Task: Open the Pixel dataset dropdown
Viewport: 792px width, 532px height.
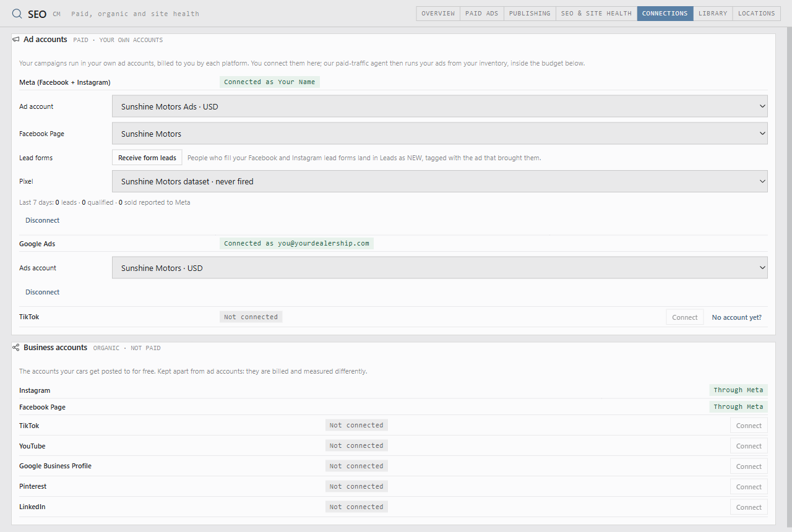Action: (x=440, y=181)
